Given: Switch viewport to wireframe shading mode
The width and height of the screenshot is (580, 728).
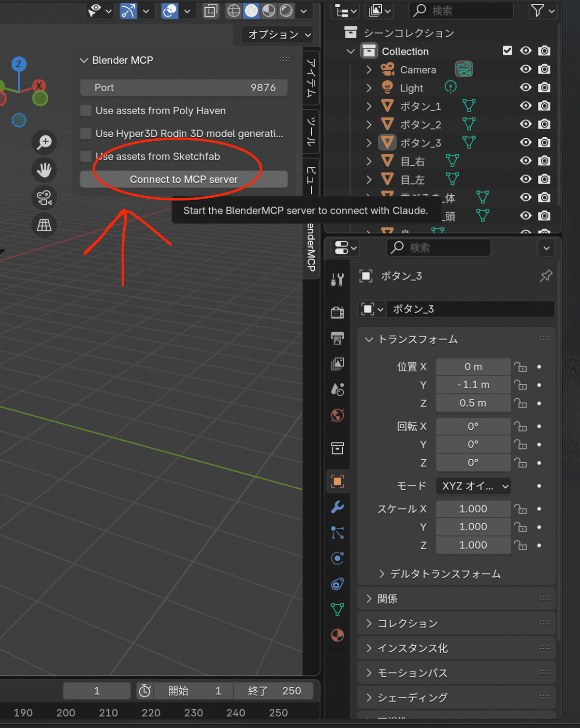Looking at the screenshot, I should coord(234,11).
